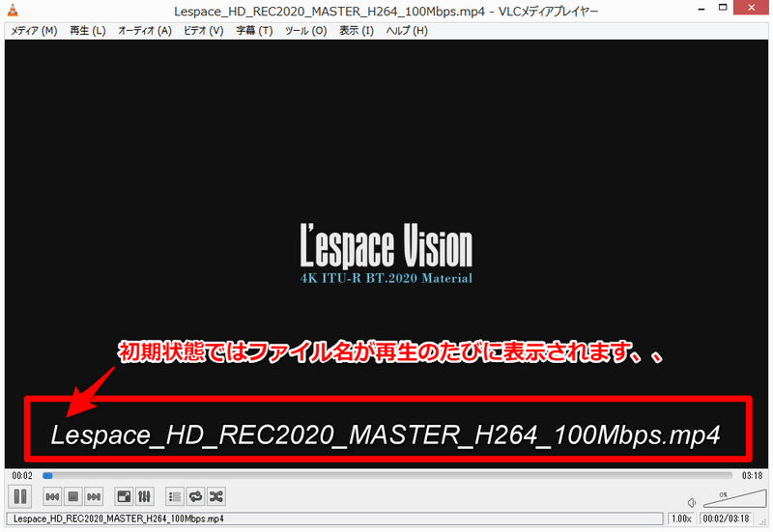Click the 1.00x playback speed indicator
This screenshot has height=532, width=773.
point(681,518)
